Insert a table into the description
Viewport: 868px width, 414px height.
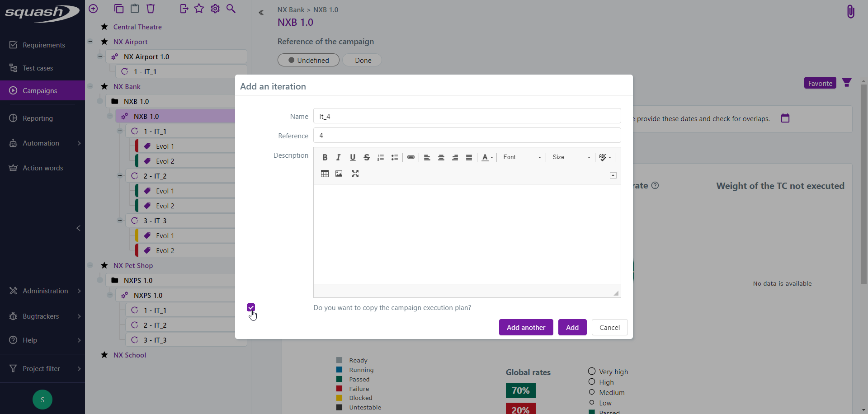click(325, 174)
